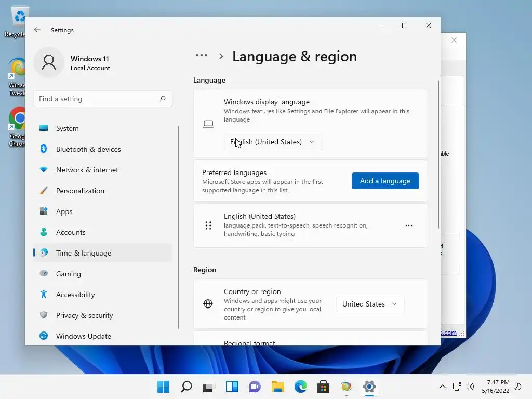Click the Settings gear on the taskbar
Image resolution: width=532 pixels, height=399 pixels.
pos(369,387)
